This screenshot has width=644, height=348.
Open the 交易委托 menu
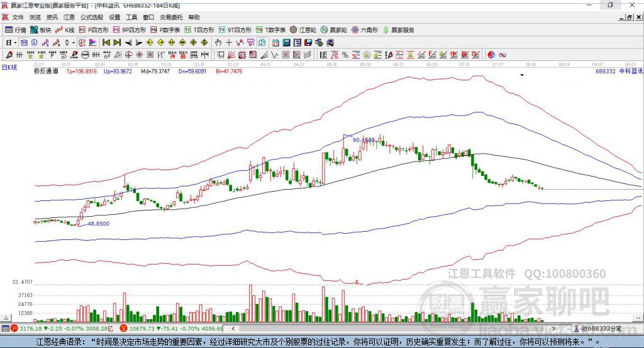tap(171, 17)
